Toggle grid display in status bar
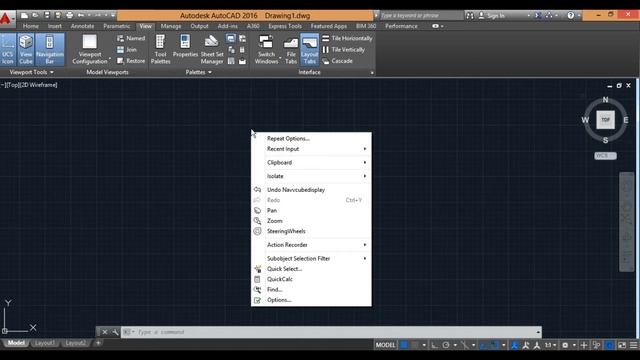640x360 pixels. (x=404, y=345)
